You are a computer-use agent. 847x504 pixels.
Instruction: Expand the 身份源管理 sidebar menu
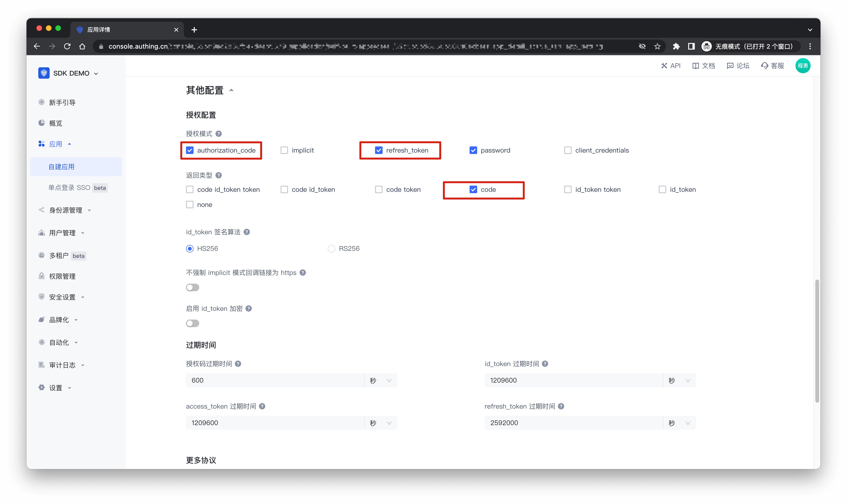pos(65,210)
